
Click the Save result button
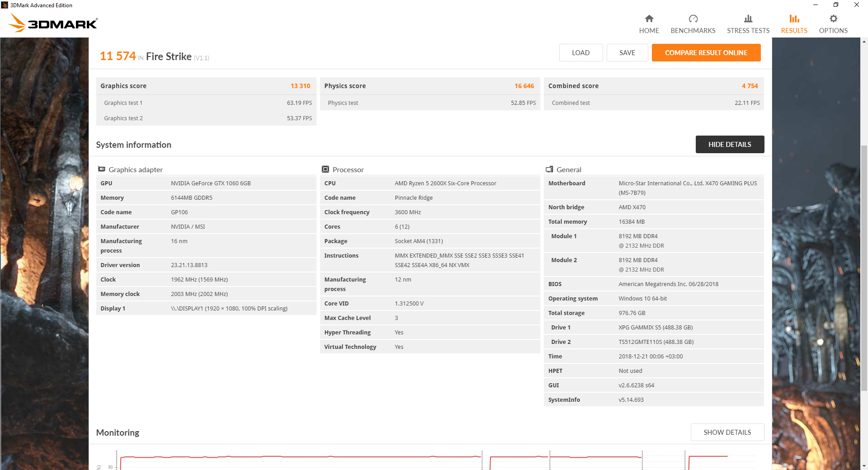click(627, 53)
